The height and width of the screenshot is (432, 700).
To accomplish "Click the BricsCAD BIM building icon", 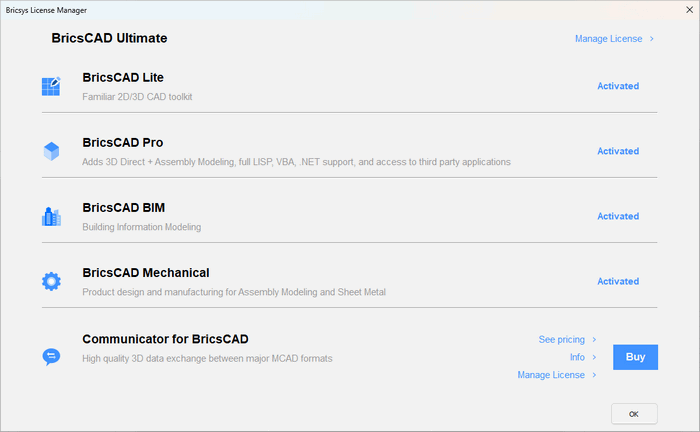I will coord(51,216).
